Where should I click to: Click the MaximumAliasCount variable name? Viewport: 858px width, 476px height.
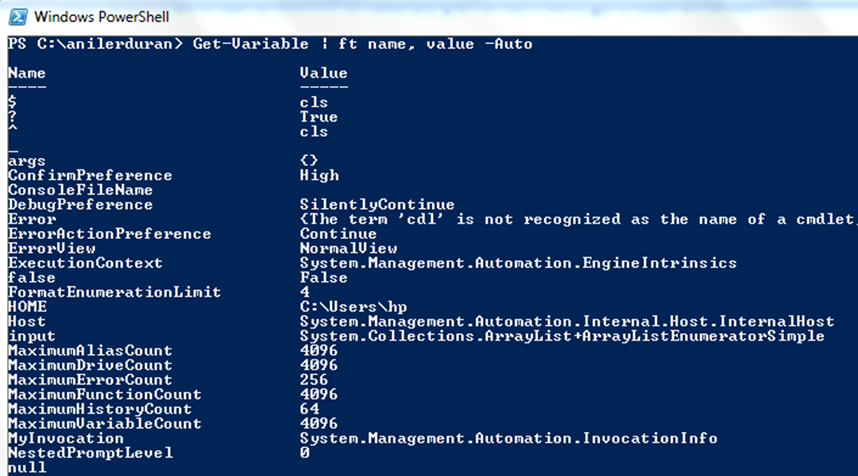pos(90,351)
